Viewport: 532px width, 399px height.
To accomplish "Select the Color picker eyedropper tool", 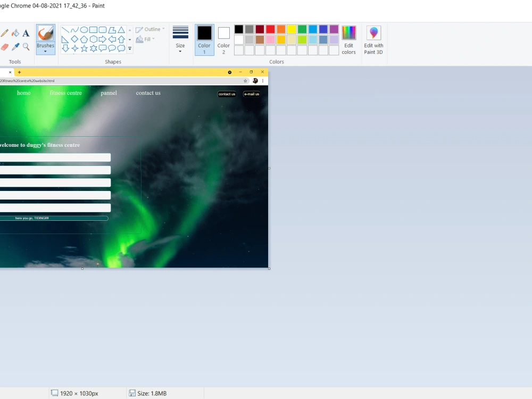I will 15,47.
